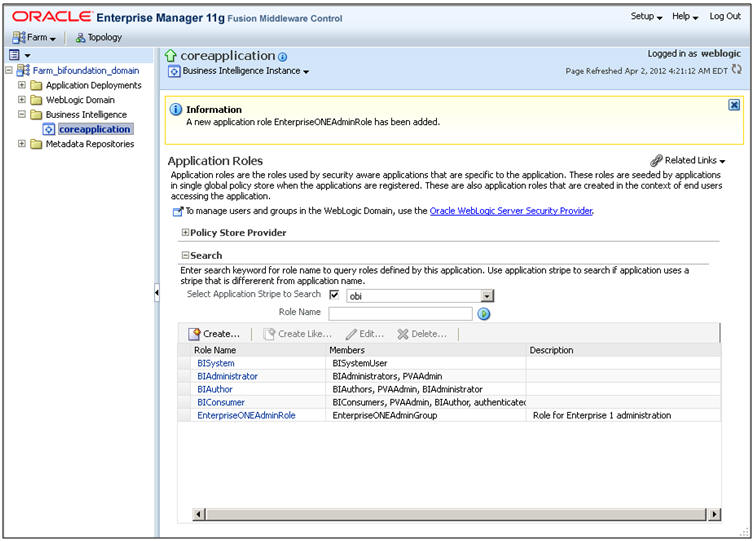Screen dimensions: 756x541
Task: Toggle the Select Application Stripe checkbox
Action: click(334, 295)
